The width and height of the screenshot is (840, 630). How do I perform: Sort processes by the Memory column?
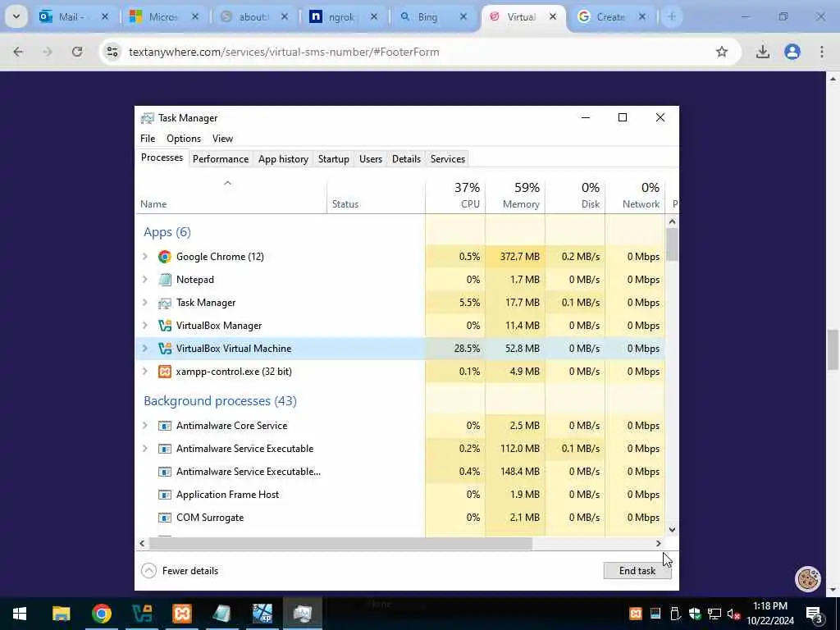click(515, 195)
